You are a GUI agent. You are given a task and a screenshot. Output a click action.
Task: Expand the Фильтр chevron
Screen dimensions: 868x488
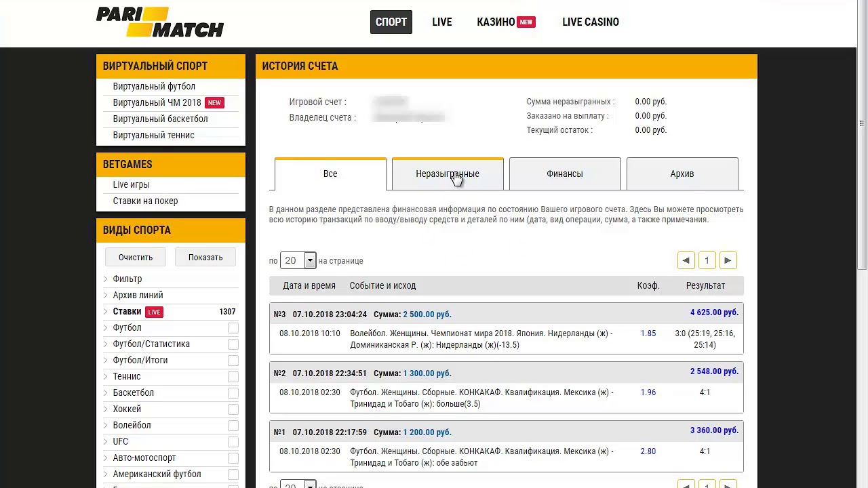106,279
